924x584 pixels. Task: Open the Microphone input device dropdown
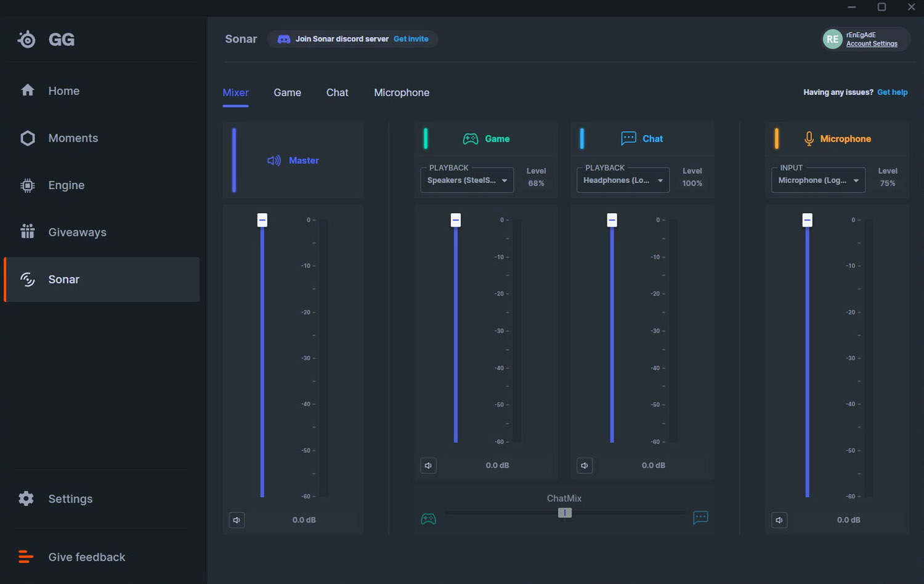pyautogui.click(x=818, y=180)
